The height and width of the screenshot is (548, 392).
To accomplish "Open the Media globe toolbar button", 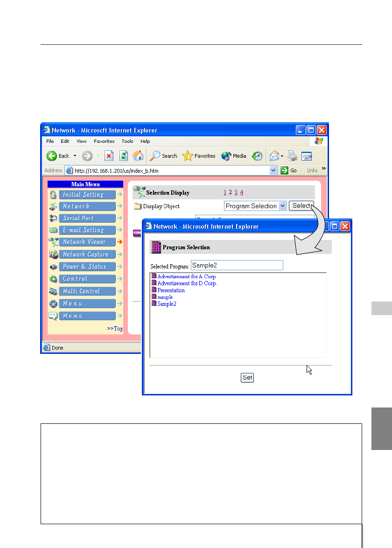I will tap(234, 156).
